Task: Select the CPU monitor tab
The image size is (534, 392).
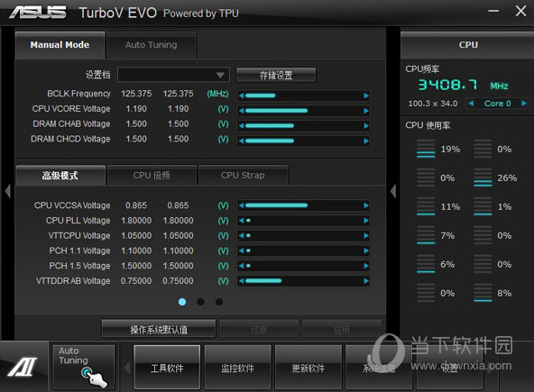Action: coord(468,45)
